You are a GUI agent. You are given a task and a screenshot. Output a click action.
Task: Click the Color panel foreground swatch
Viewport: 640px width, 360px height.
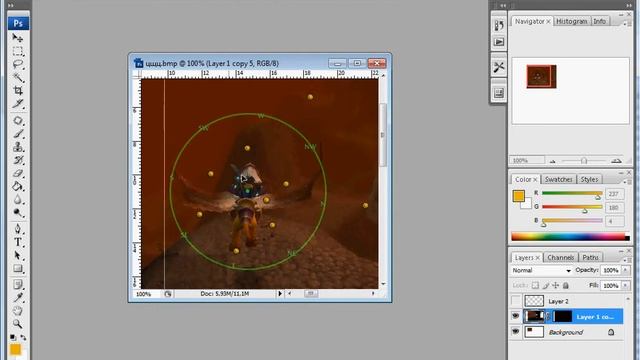point(518,196)
